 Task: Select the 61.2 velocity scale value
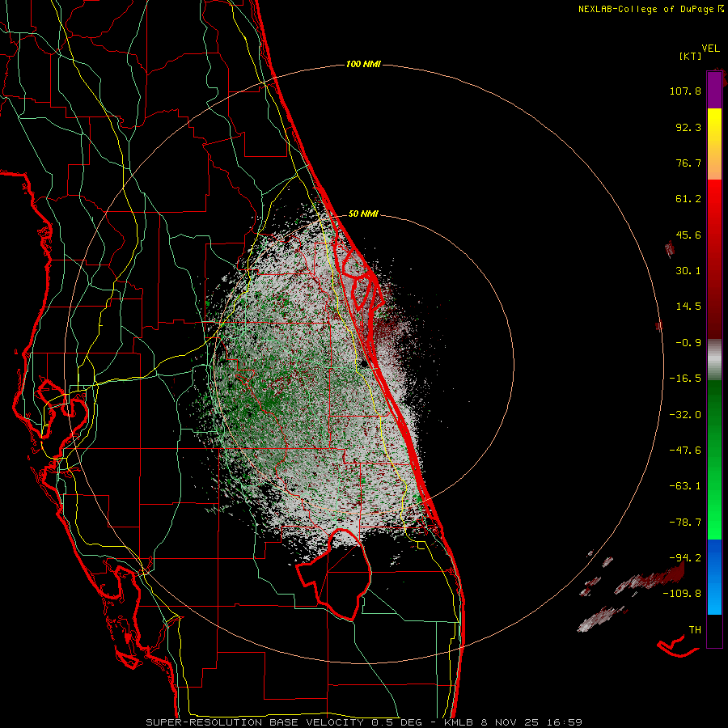coord(688,199)
